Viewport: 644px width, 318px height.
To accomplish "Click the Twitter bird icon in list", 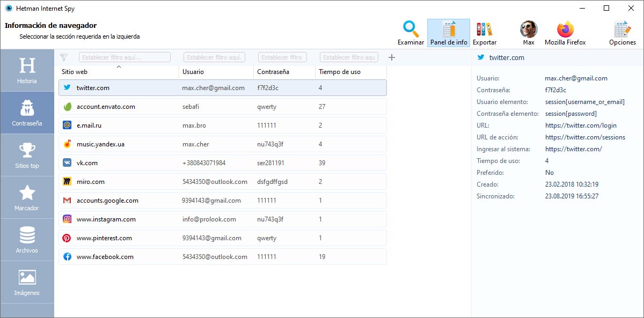I will click(x=67, y=88).
